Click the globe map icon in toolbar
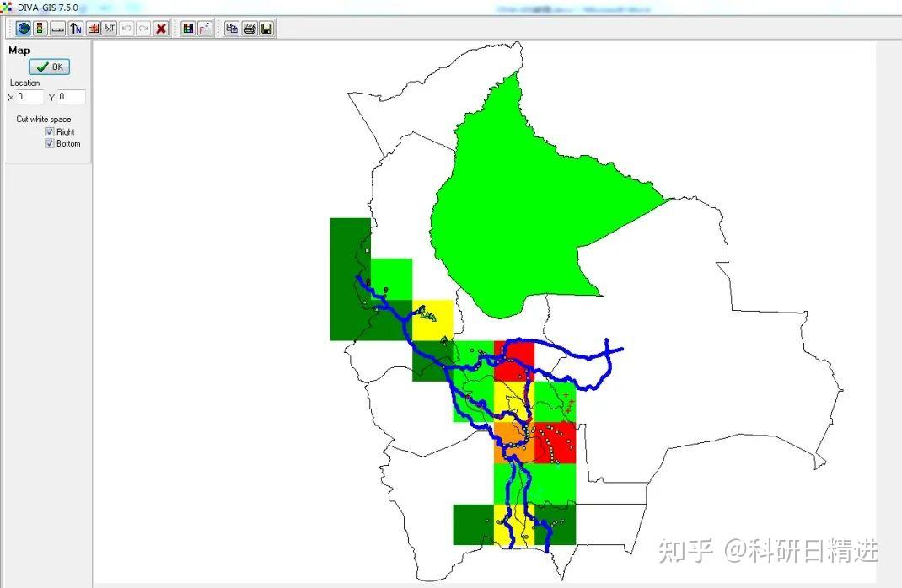The height and width of the screenshot is (588, 902). click(23, 28)
